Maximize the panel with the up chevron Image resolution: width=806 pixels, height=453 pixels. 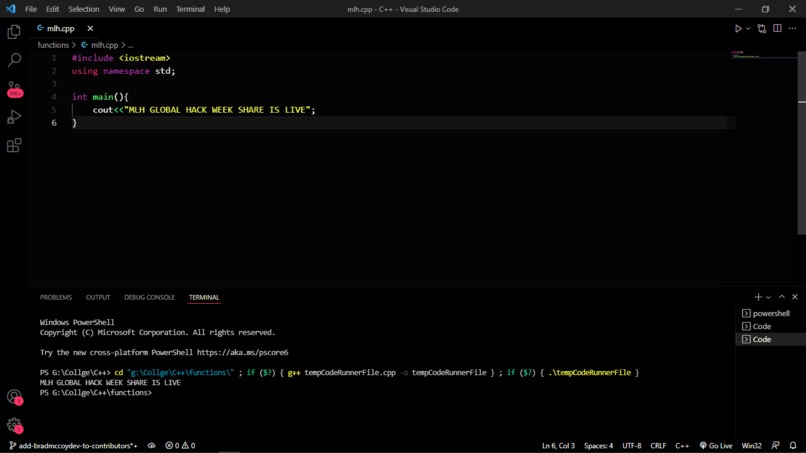[x=782, y=297]
